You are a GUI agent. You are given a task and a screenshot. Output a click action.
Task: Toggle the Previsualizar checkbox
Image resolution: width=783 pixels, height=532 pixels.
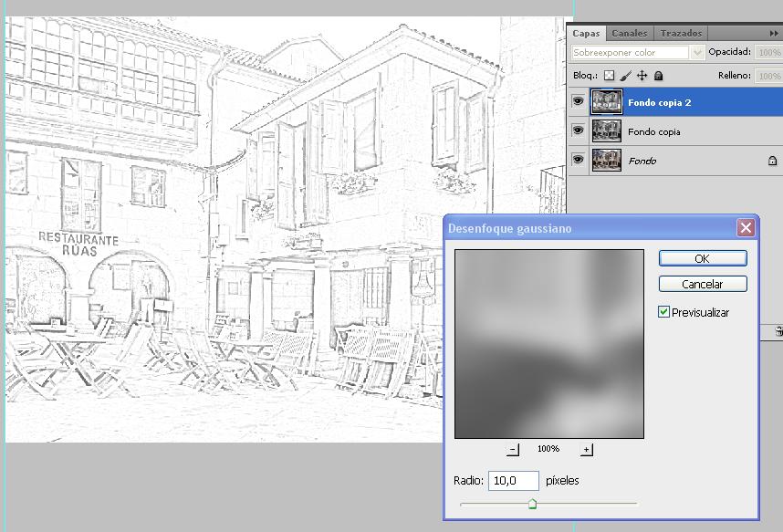pos(664,312)
